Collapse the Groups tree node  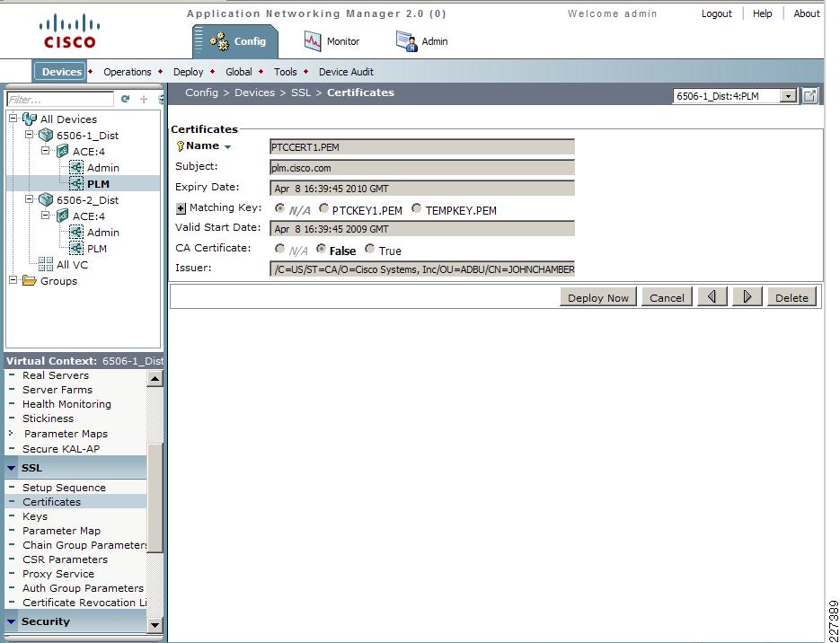click(14, 279)
